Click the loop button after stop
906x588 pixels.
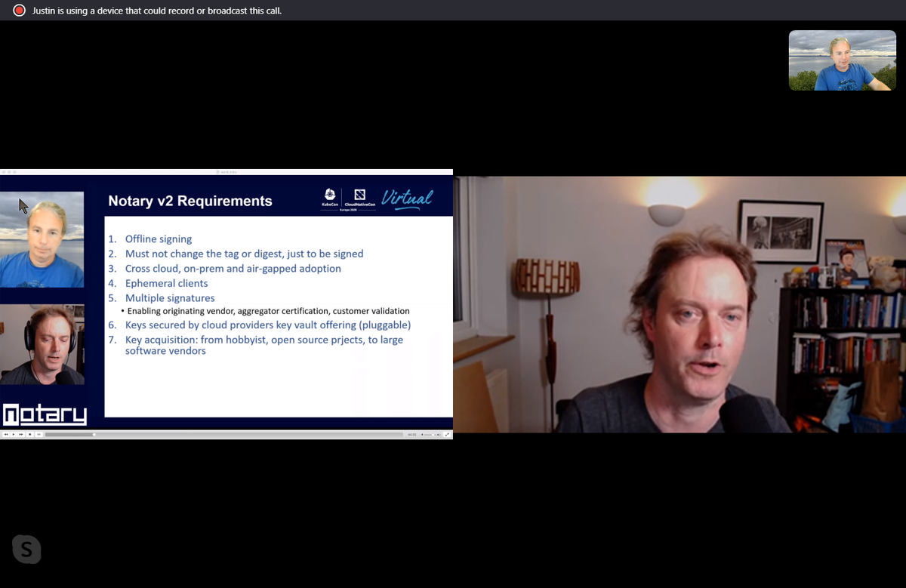point(39,434)
